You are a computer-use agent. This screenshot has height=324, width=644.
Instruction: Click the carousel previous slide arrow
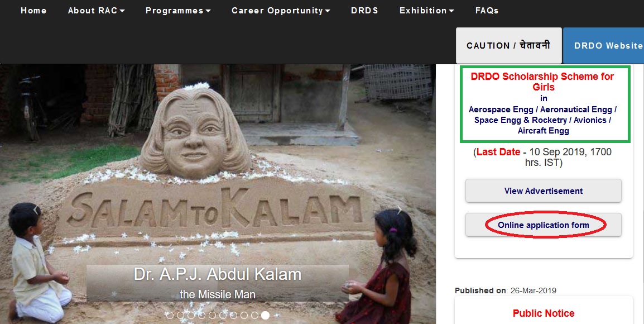[35, 210]
